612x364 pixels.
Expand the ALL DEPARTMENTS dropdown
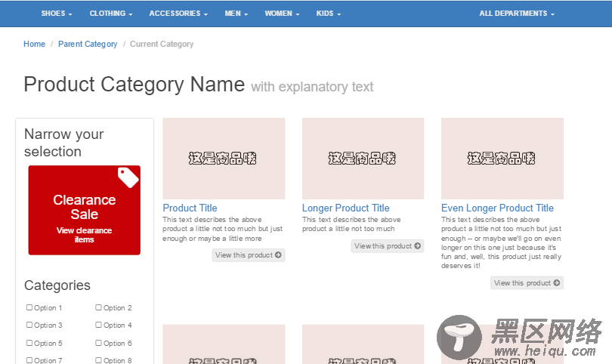pos(517,14)
